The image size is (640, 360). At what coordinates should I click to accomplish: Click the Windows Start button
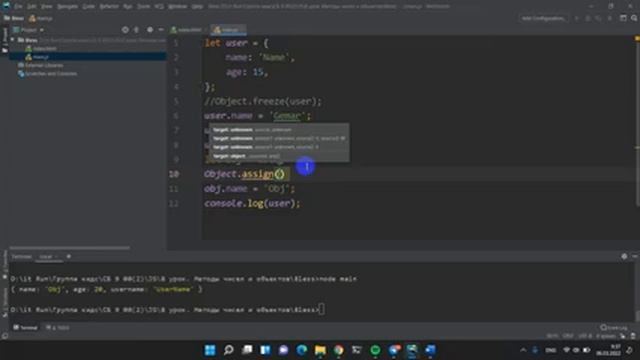(x=210, y=350)
